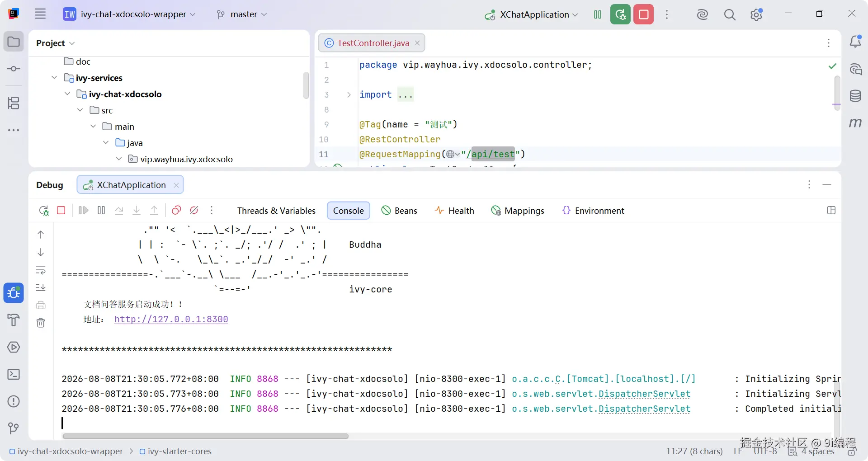The image size is (868, 461).
Task: Show more tool windows ellipsis
Action: pyautogui.click(x=14, y=130)
